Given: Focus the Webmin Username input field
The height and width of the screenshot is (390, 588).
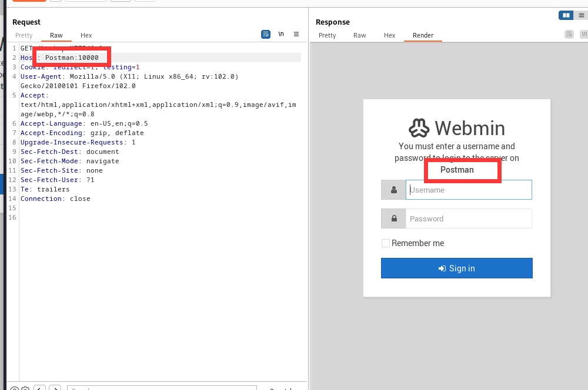Looking at the screenshot, I should pos(469,190).
